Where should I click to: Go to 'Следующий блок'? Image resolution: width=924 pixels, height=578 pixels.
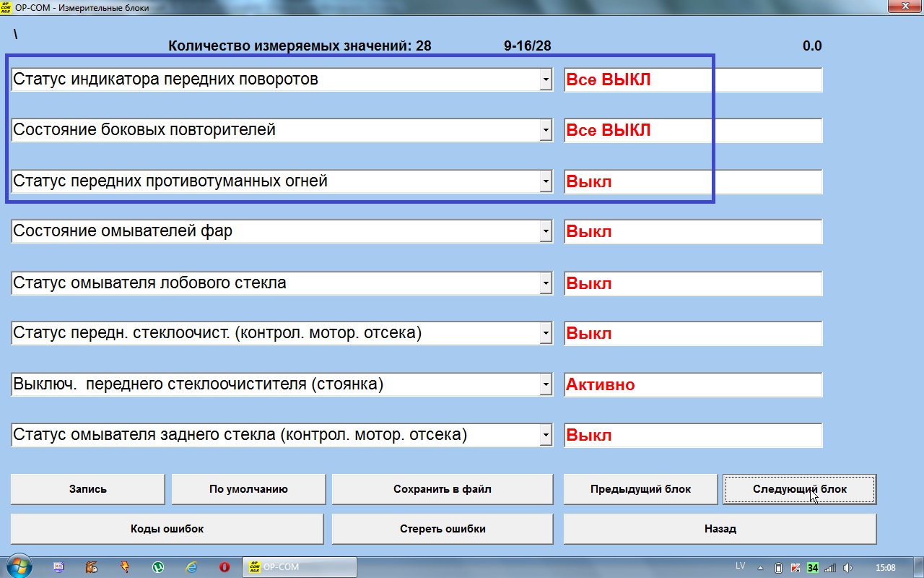800,489
